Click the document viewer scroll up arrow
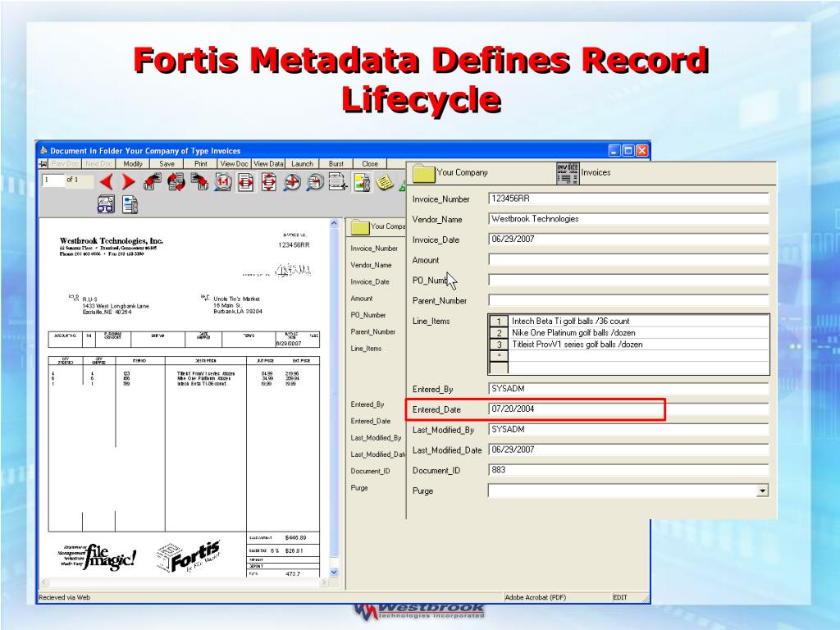 [334, 223]
